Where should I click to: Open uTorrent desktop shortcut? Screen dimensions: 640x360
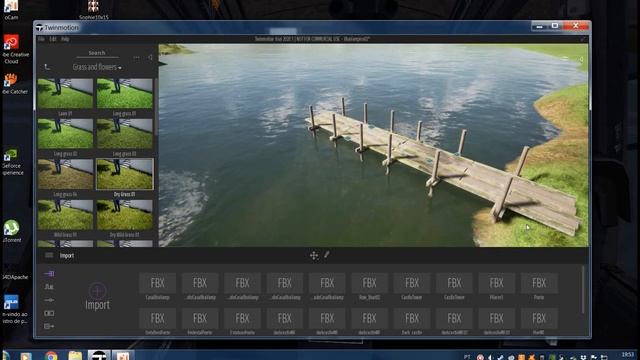pyautogui.click(x=12, y=231)
